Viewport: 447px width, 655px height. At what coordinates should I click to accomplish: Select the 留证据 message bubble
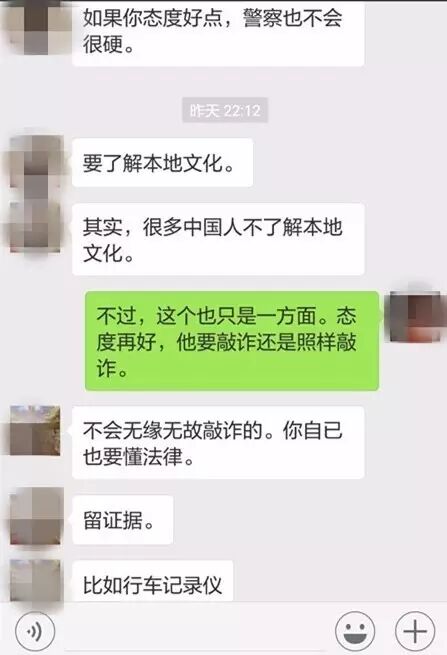tap(122, 520)
